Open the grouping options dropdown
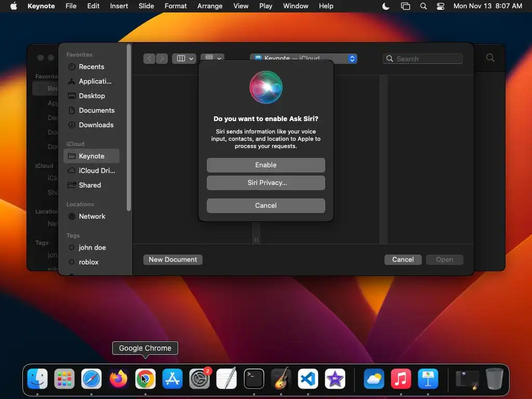 pos(212,58)
